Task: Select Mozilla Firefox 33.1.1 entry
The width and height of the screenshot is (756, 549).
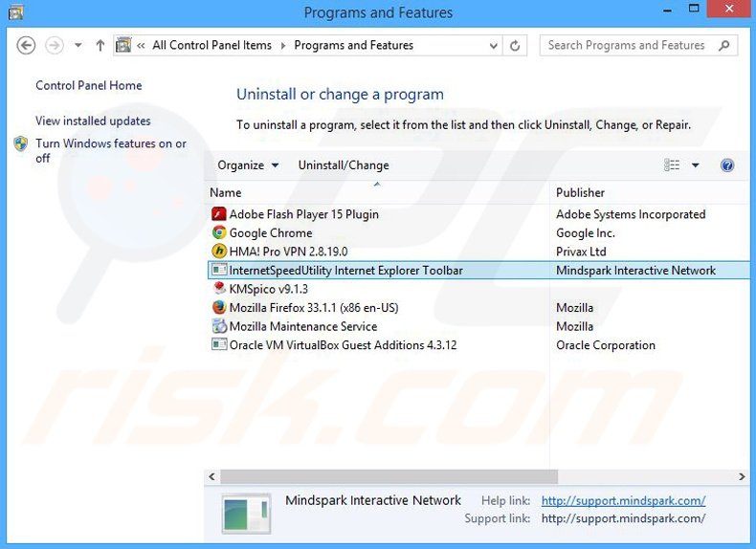Action: [x=314, y=308]
